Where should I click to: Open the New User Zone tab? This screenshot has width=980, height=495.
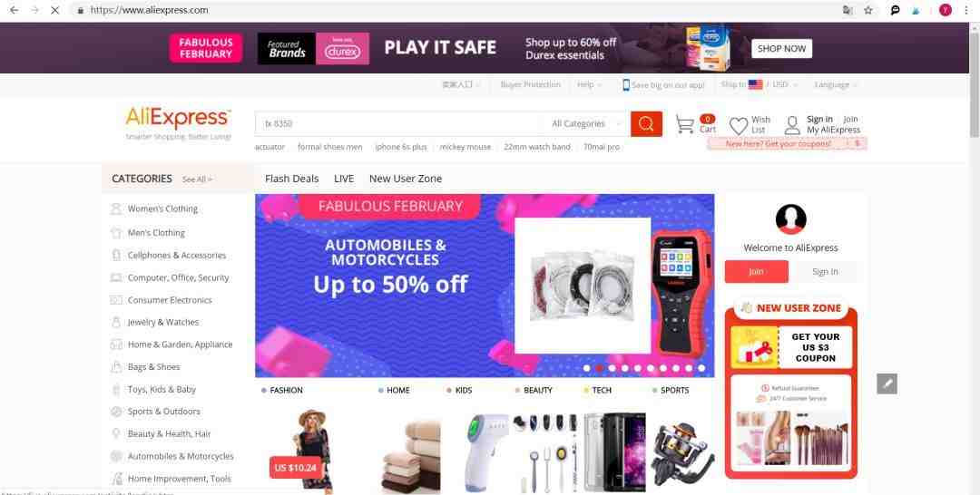pos(406,179)
